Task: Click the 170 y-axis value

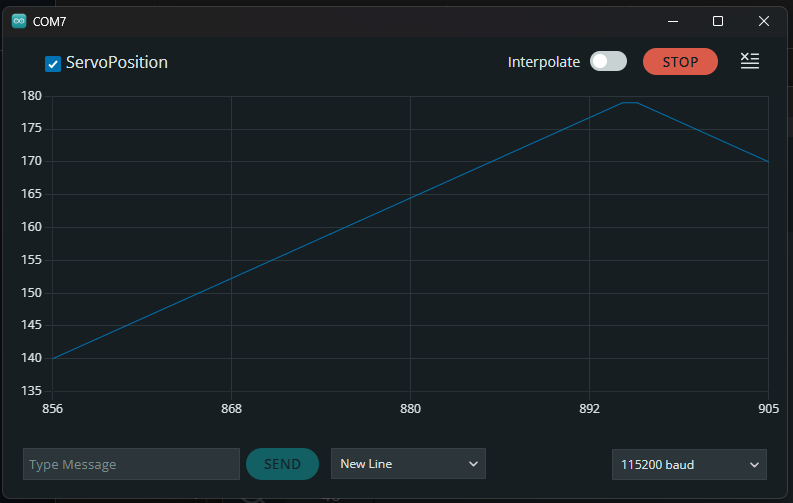Action: click(31, 161)
